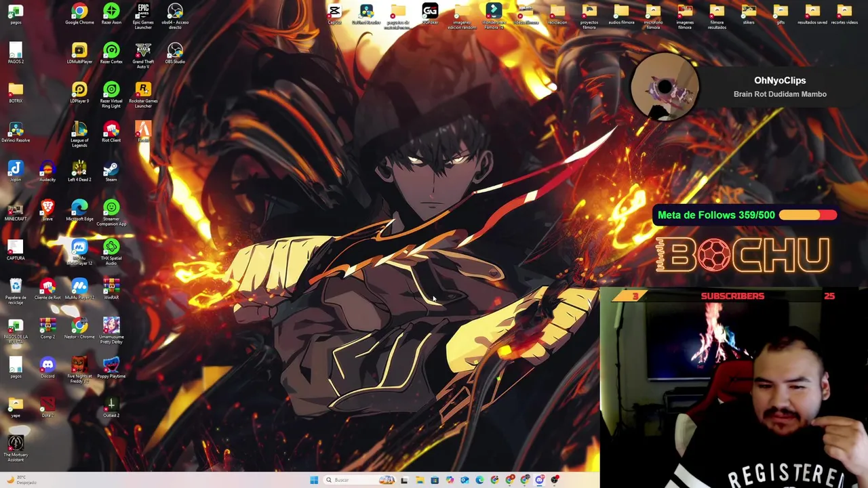
Task: Select the Rockstar Games Launcher icon
Action: pos(143,95)
